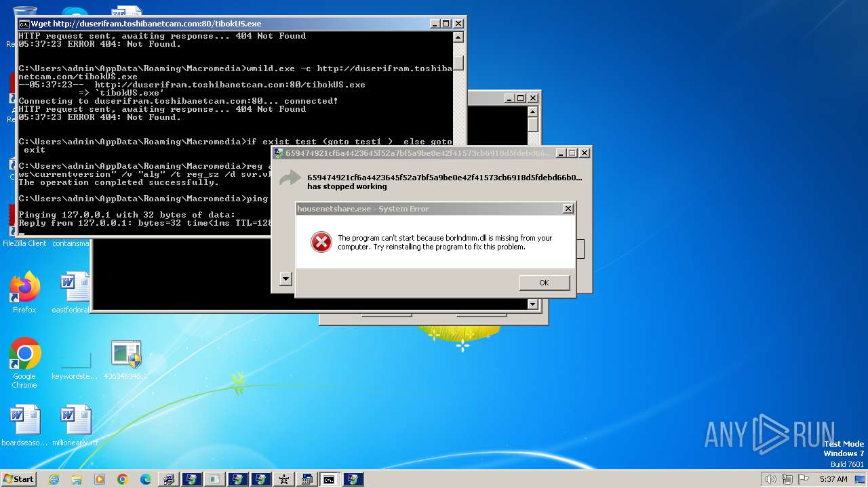Open the Google Chrome desktop shortcut

click(x=24, y=363)
